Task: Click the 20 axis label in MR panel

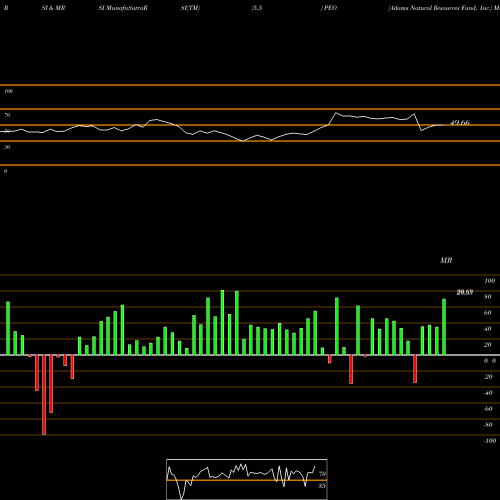Action: 488,345
